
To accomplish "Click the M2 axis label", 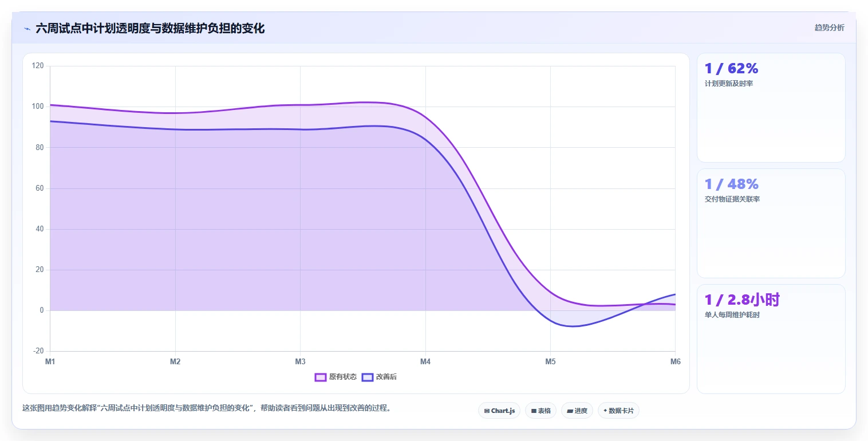I will click(175, 361).
